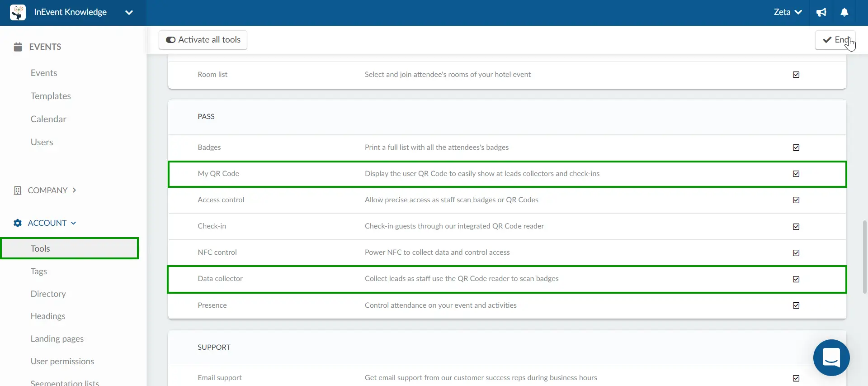Click the PASS section heading

click(x=206, y=116)
